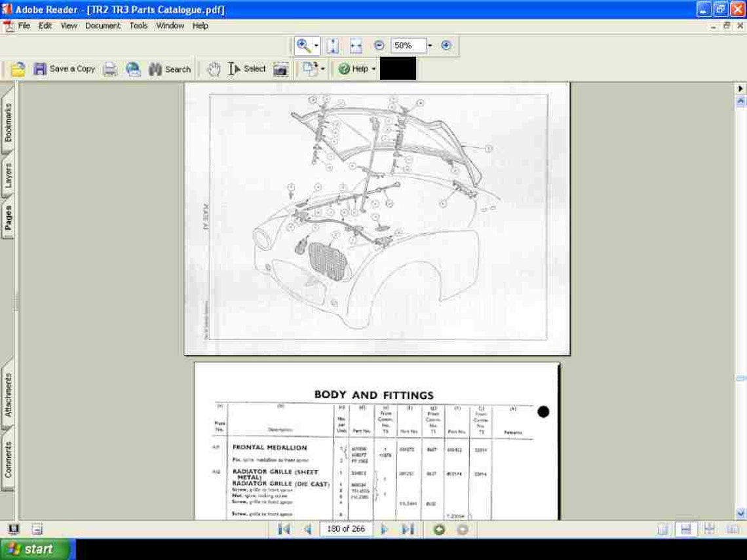Click the Email globe icon

[x=134, y=69]
